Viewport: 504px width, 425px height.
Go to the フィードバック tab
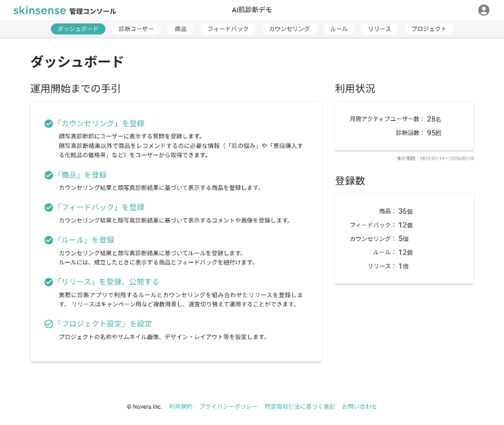pyautogui.click(x=228, y=29)
